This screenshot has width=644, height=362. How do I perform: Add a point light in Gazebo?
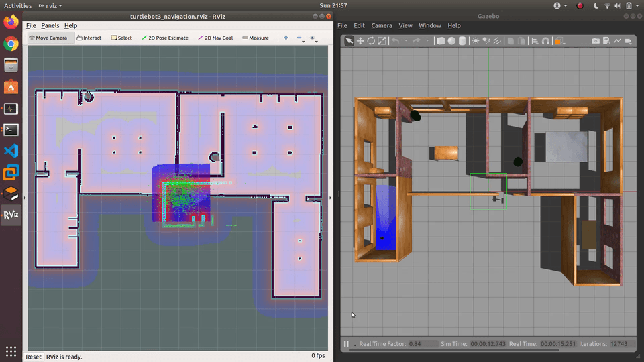[x=476, y=41]
